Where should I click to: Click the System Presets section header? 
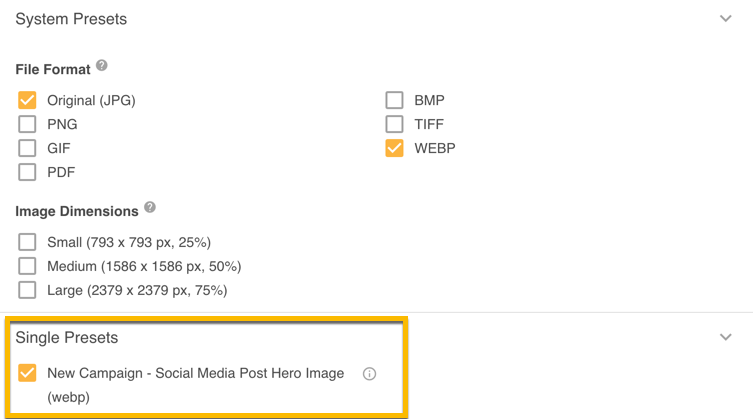71,19
